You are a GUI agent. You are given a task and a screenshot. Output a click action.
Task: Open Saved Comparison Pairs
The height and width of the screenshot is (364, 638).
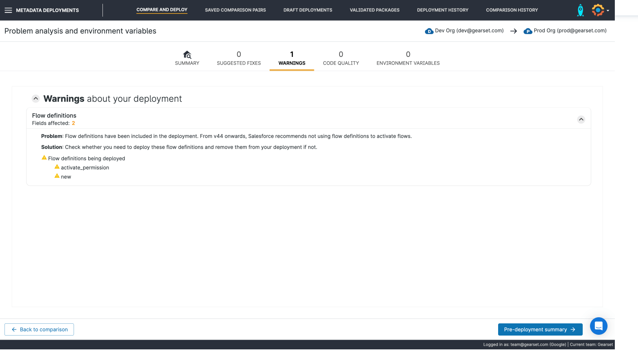(235, 10)
